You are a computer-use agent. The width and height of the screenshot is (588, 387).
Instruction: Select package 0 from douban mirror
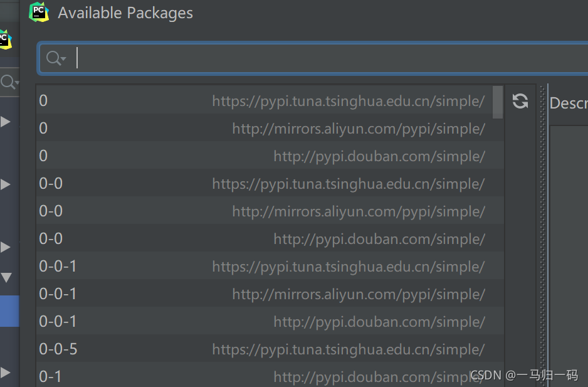pyautogui.click(x=270, y=156)
